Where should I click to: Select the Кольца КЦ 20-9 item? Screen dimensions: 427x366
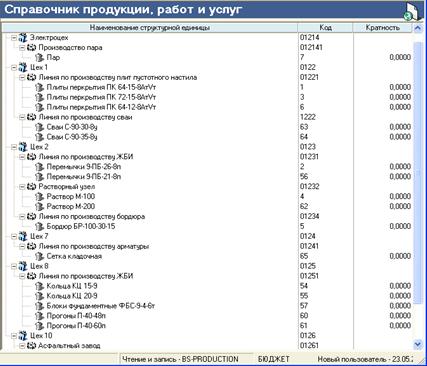72,296
